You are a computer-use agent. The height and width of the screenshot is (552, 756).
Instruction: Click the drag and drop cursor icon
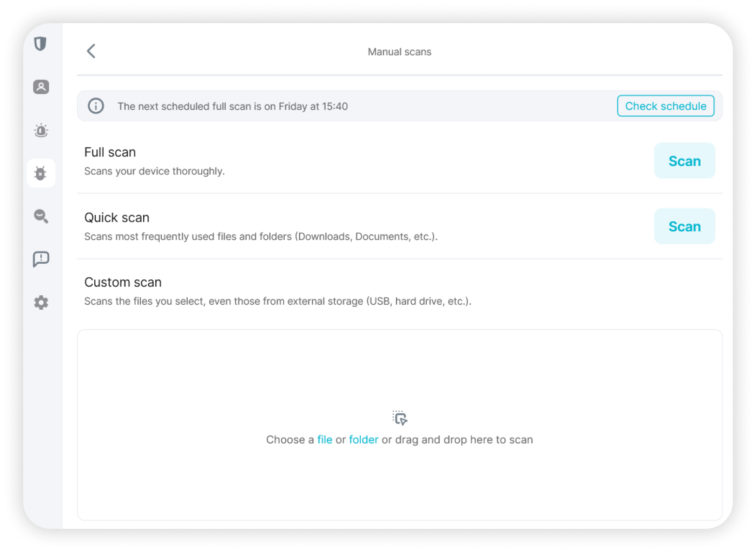coord(399,418)
